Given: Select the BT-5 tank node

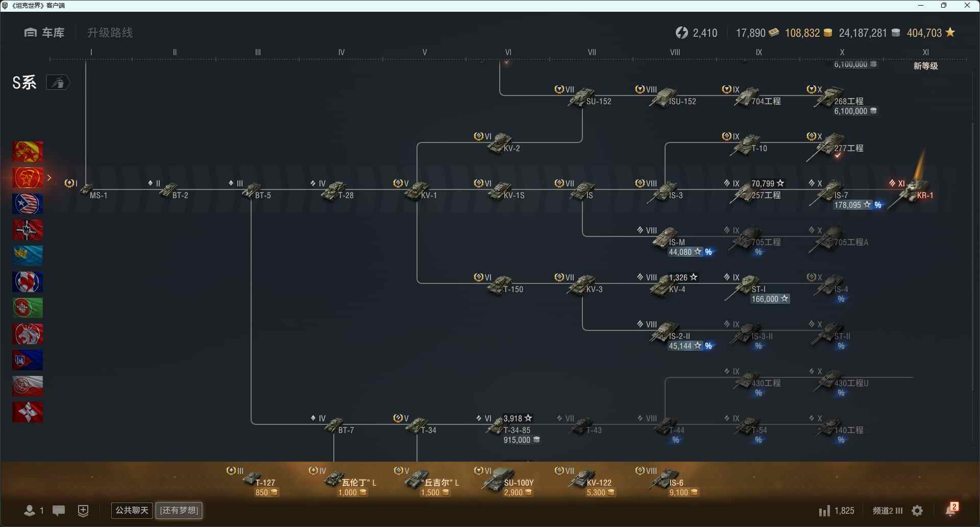Looking at the screenshot, I should coord(251,189).
